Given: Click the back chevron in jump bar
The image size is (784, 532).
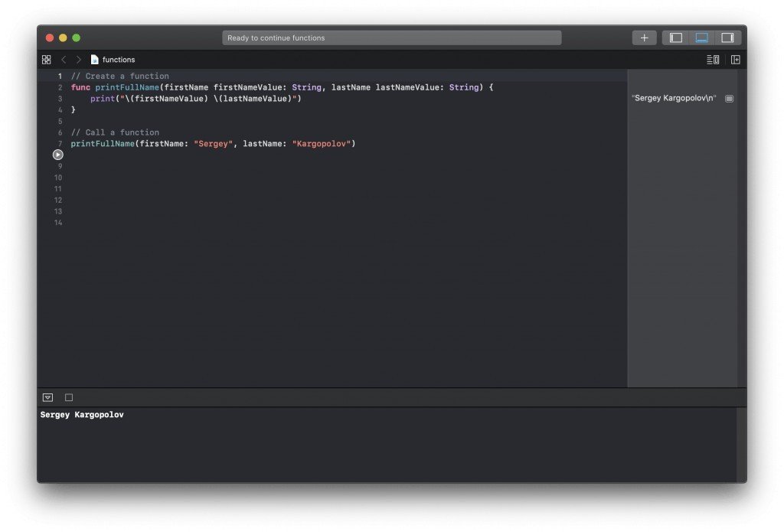Looking at the screenshot, I should [64, 59].
